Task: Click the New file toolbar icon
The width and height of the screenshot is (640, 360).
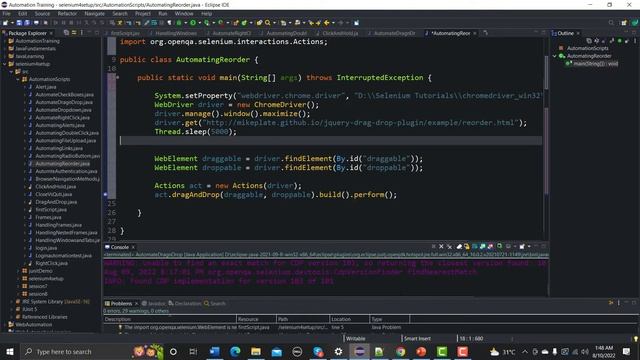Action: pyautogui.click(x=5, y=23)
